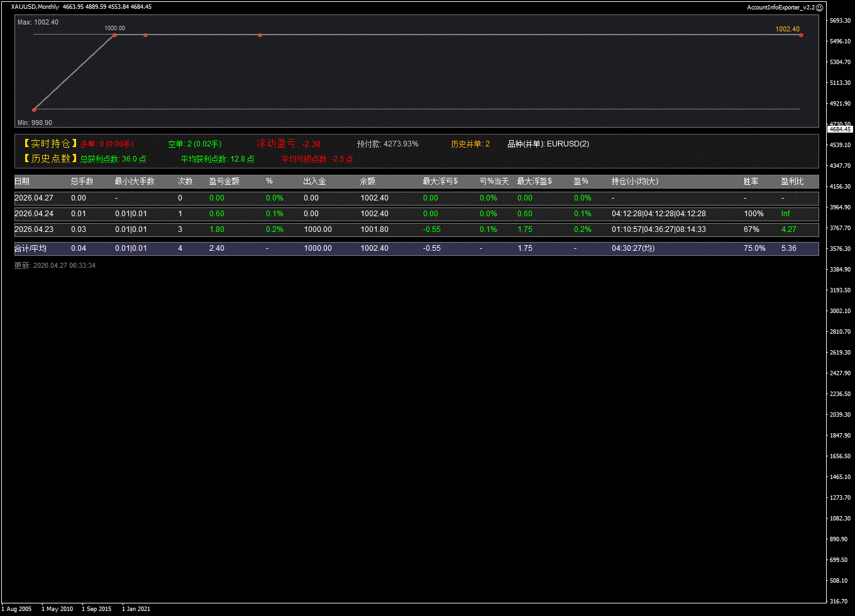Click the 胜率 column header
Screen dimensions: 855x616
pyautogui.click(x=751, y=181)
